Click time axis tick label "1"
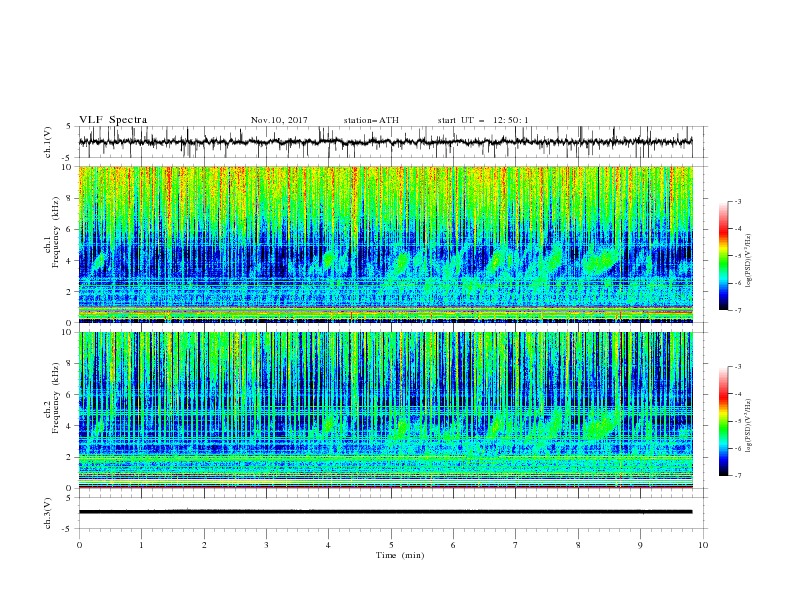Image resolution: width=792 pixels, height=612 pixels. (142, 545)
